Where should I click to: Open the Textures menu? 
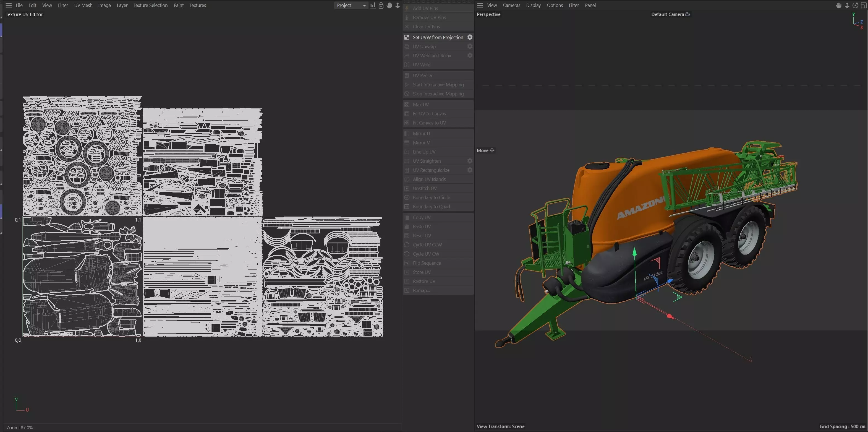(197, 6)
